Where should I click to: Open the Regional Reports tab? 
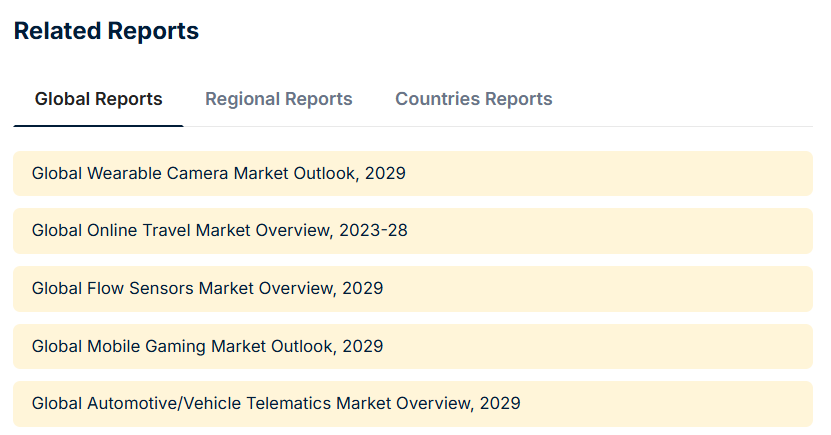point(278,99)
